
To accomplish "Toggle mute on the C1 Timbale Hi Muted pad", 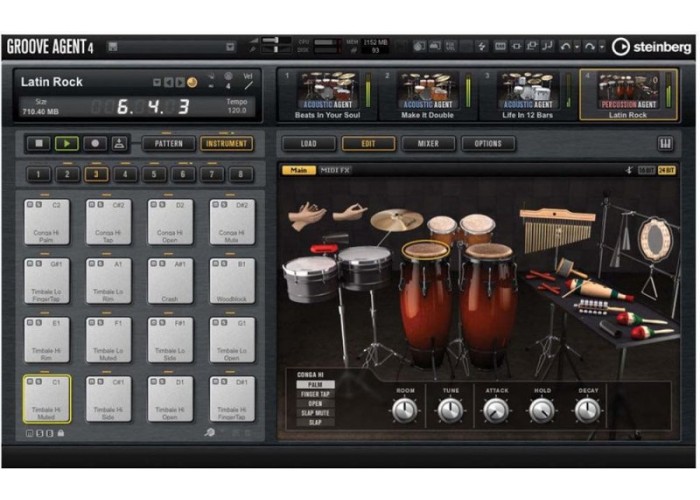I will [30, 382].
